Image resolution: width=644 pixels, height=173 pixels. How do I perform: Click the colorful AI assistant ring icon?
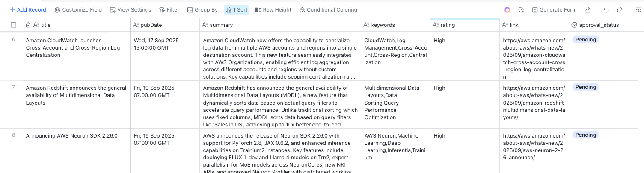click(507, 10)
